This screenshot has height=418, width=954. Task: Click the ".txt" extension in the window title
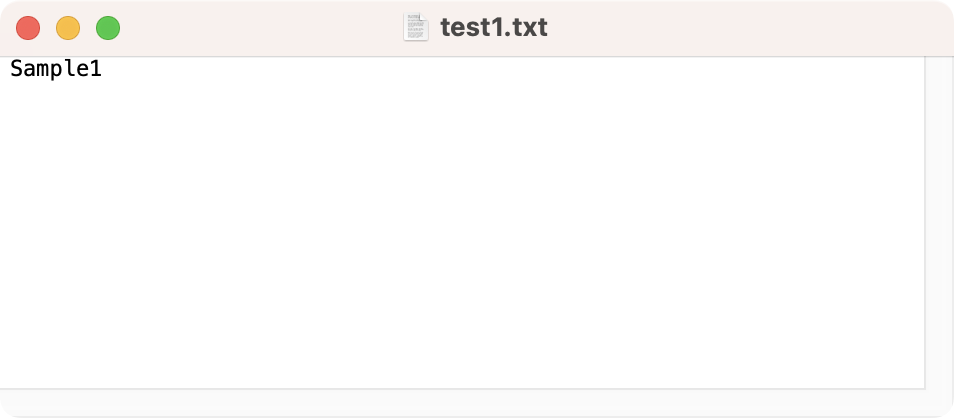526,27
